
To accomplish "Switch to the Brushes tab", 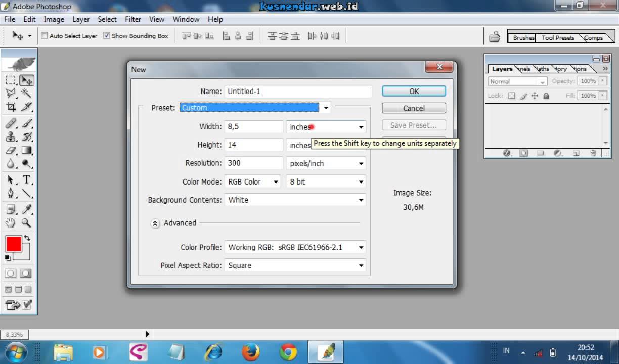I will 523,38.
